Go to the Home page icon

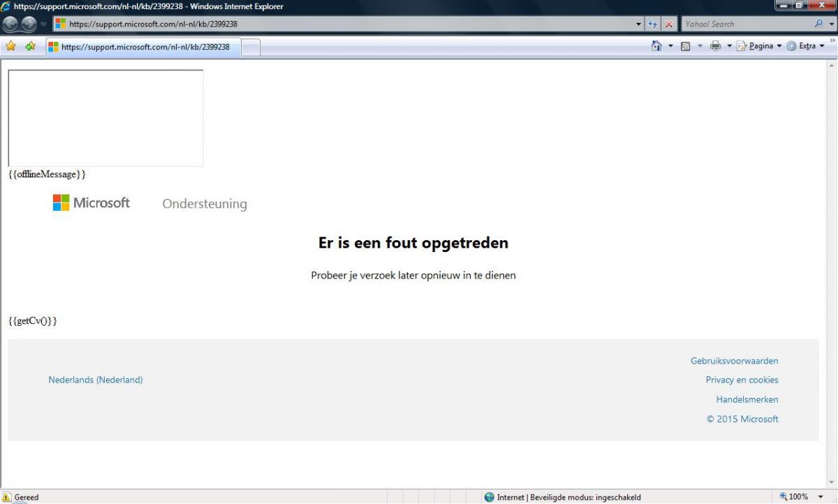point(656,46)
